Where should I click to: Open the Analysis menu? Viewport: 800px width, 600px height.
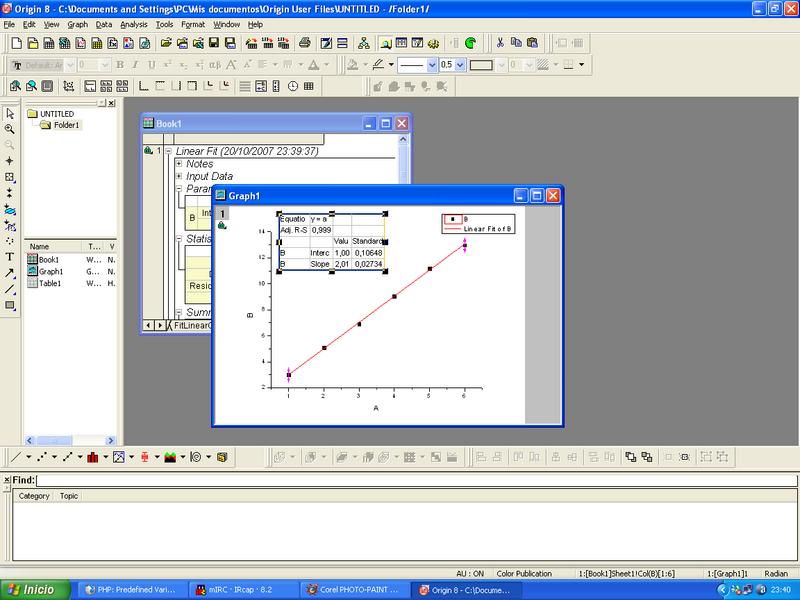(133, 23)
